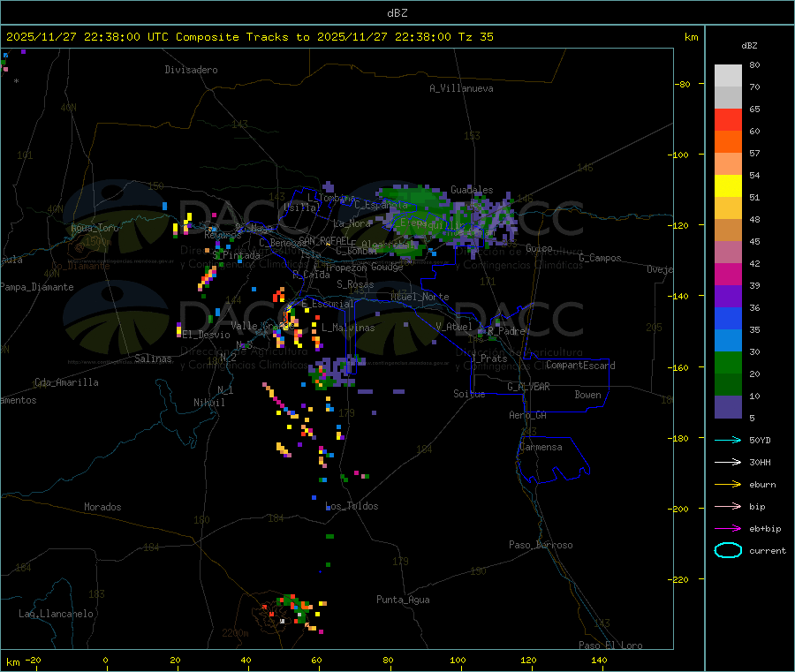
Task: Click the S_Rosas map label
Action: pos(355,285)
